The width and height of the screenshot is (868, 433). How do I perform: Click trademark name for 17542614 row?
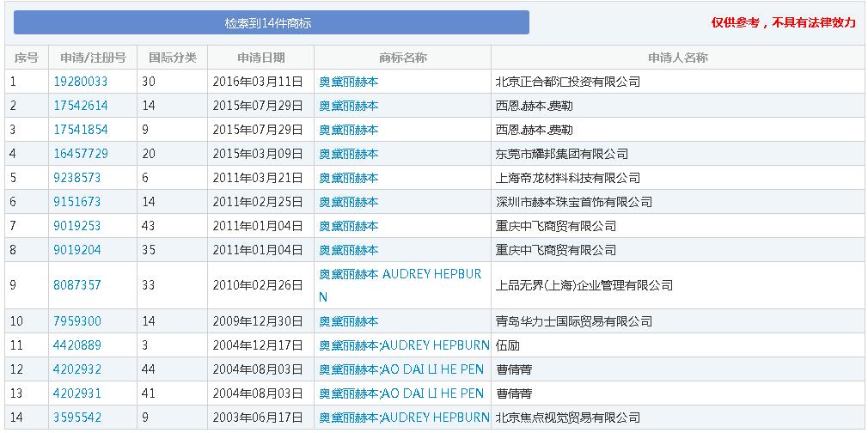pyautogui.click(x=349, y=106)
